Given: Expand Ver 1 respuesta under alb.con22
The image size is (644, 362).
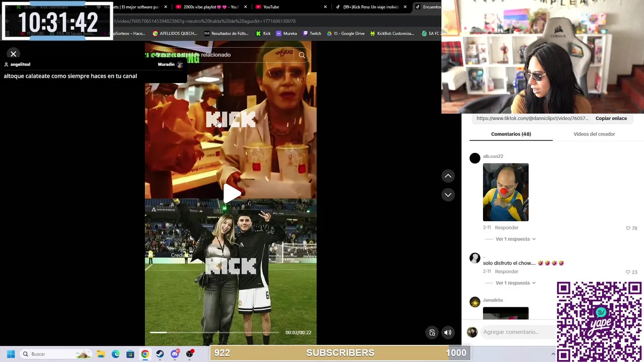Looking at the screenshot, I should coord(516,239).
